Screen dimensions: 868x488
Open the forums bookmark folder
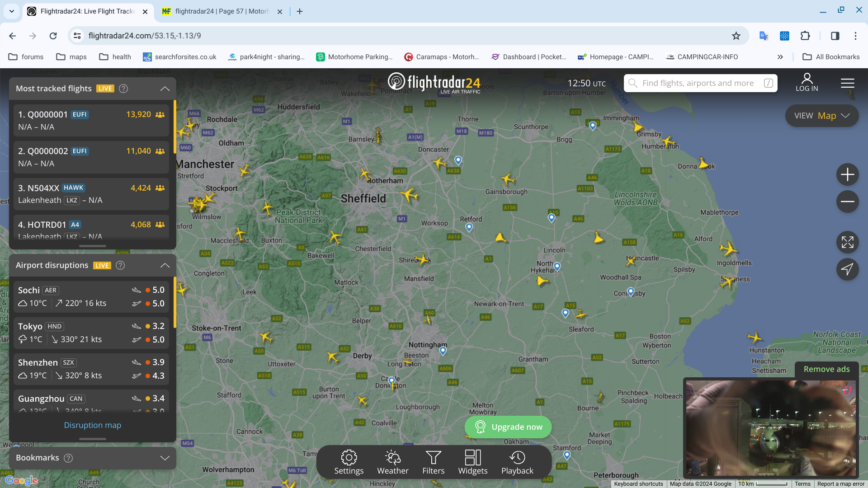[26, 57]
